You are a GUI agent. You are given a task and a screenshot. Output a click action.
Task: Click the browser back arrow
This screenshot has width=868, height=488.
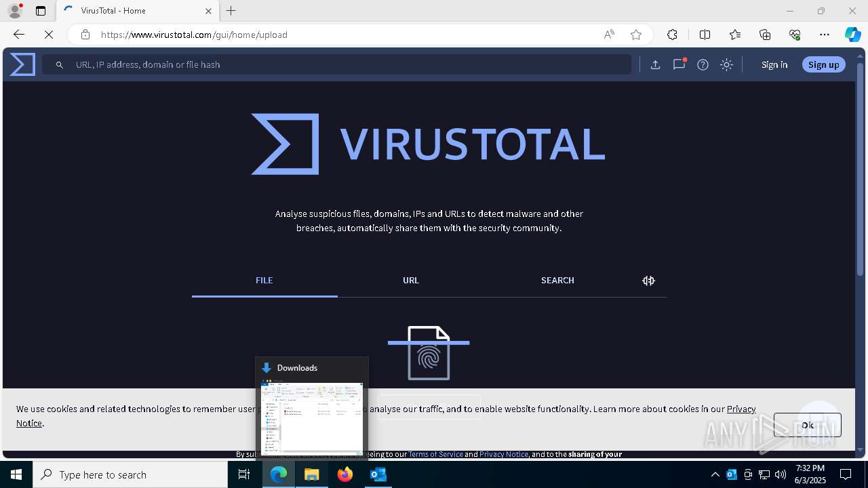(x=19, y=35)
